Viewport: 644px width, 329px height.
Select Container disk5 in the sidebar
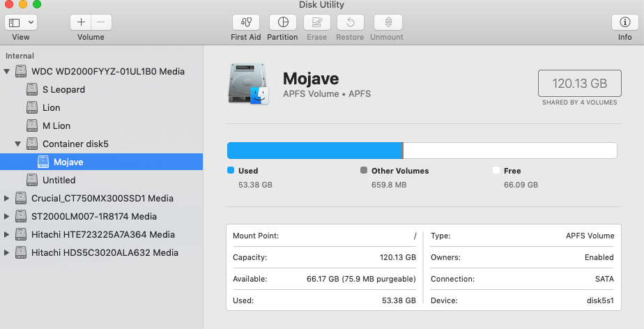pyautogui.click(x=75, y=144)
